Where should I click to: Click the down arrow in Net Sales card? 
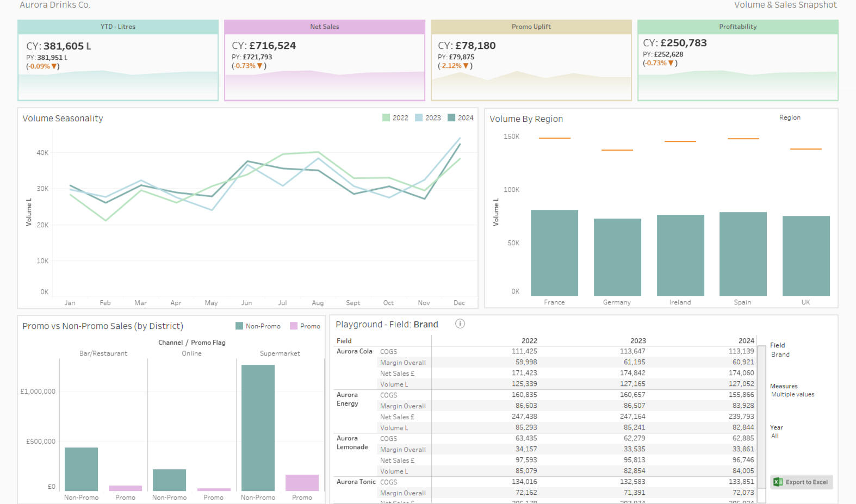[260, 66]
